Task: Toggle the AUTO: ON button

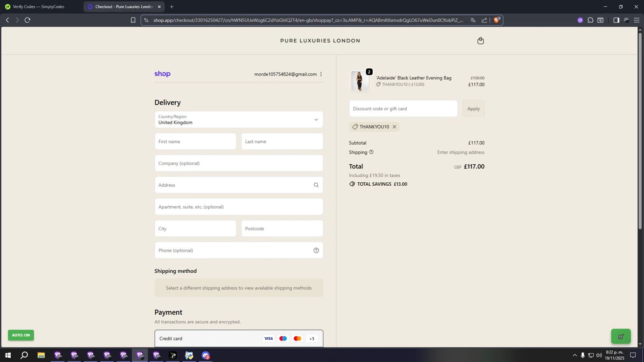Action: [x=21, y=335]
